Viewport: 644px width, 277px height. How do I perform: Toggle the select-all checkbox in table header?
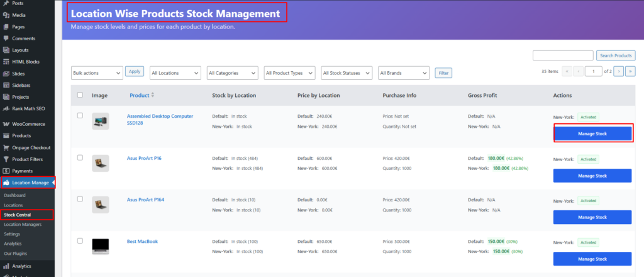[80, 95]
